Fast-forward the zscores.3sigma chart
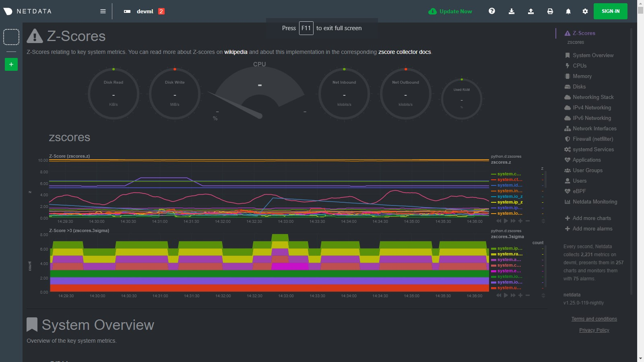644x362 pixels. [513, 295]
